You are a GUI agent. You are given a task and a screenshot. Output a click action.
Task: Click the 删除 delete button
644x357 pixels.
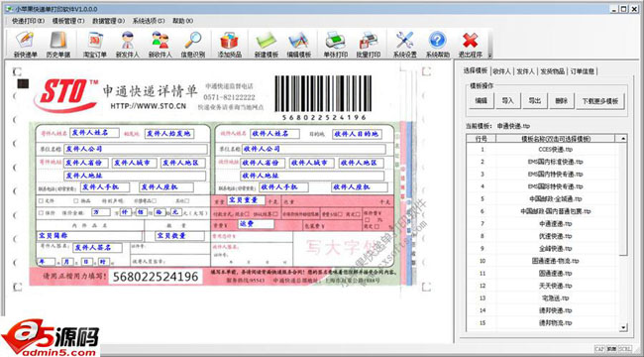(x=562, y=101)
